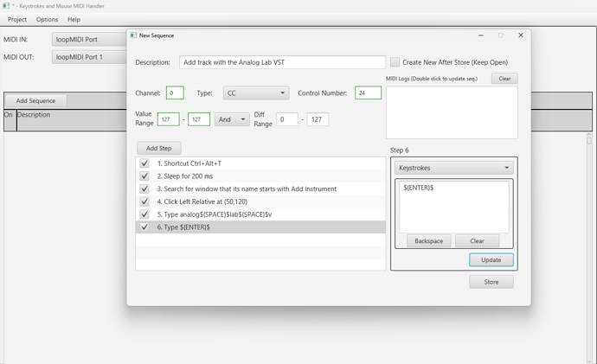
Task: Click the Add Step button
Action: 159,148
